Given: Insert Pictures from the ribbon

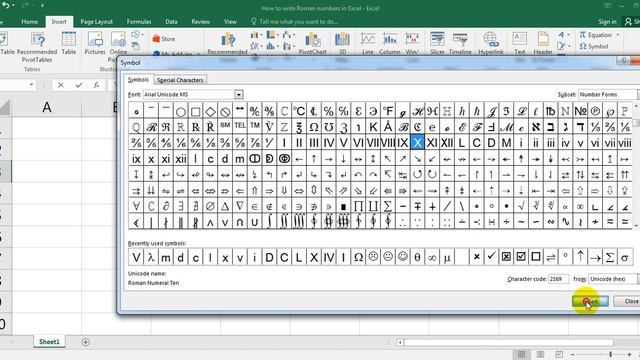Looking at the screenshot, I should [x=95, y=43].
